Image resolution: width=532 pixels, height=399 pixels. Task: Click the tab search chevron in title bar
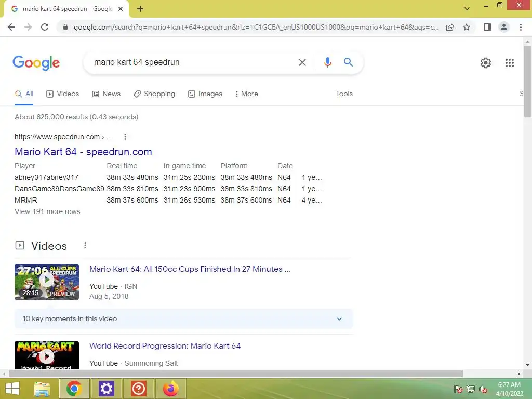coord(467,9)
